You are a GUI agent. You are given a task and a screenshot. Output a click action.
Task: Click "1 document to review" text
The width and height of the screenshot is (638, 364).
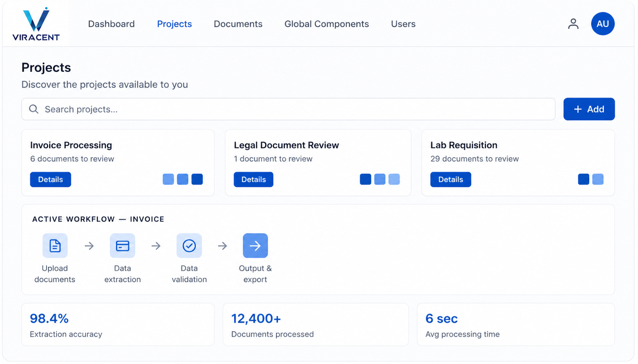pyautogui.click(x=273, y=159)
